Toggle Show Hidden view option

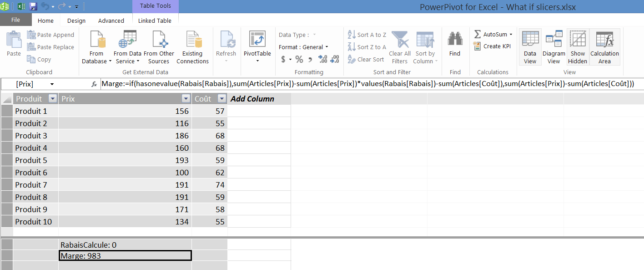click(x=578, y=40)
